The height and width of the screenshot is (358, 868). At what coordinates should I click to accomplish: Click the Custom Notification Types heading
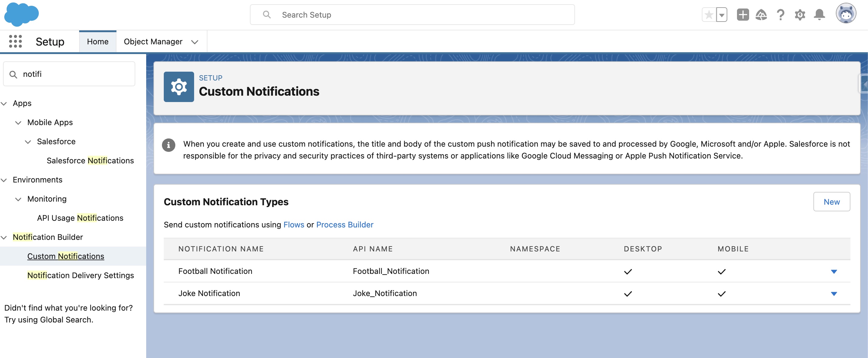226,202
